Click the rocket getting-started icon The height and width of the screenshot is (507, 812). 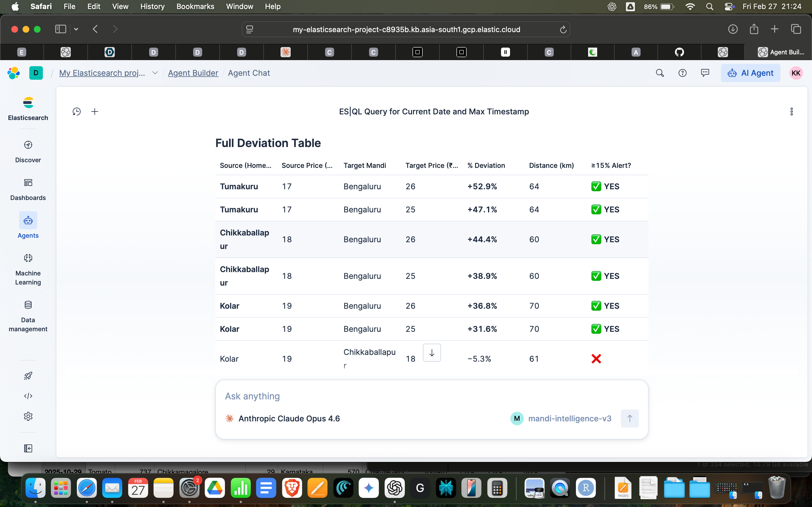(x=28, y=375)
